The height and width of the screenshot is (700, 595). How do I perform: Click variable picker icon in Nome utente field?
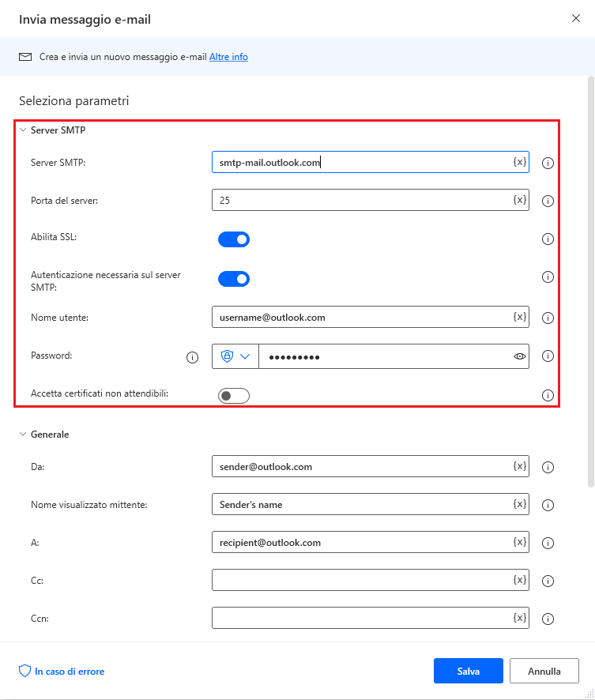[520, 317]
